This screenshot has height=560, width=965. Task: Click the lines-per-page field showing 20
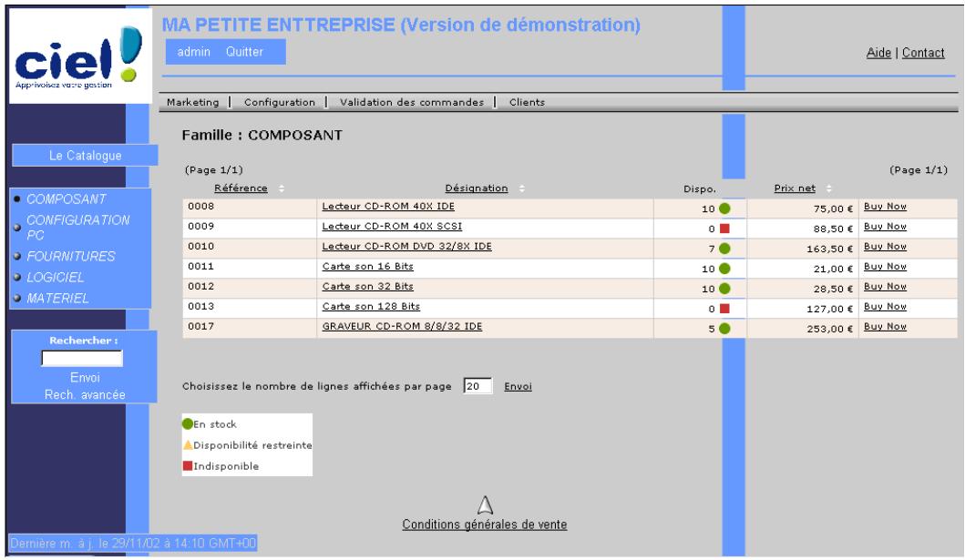[477, 386]
